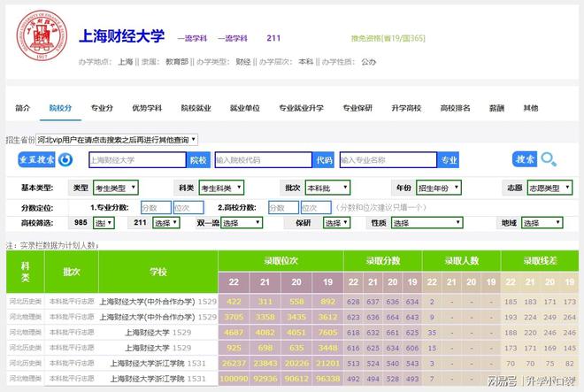Expand the 招生省份 province dropdown
This screenshot has width=584, height=392.
pos(117,140)
